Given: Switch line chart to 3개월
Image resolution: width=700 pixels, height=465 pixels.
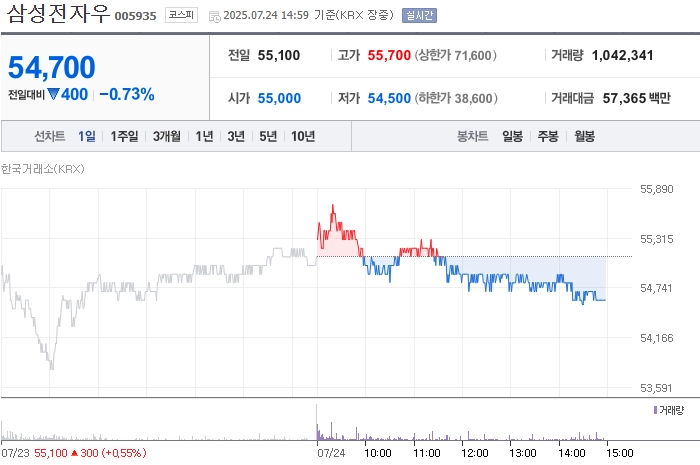Looking at the screenshot, I should pos(167,136).
